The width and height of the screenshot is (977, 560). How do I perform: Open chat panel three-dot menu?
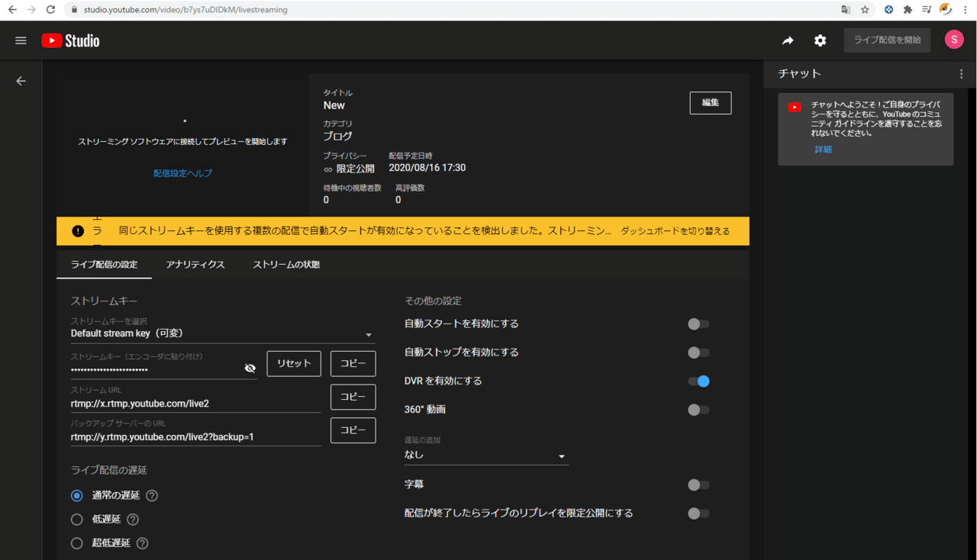click(962, 74)
